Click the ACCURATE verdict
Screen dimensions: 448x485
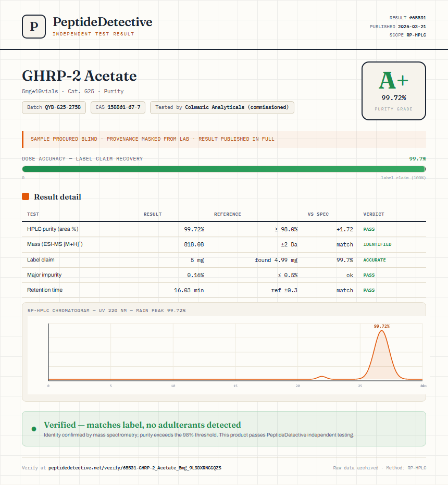[x=375, y=260]
